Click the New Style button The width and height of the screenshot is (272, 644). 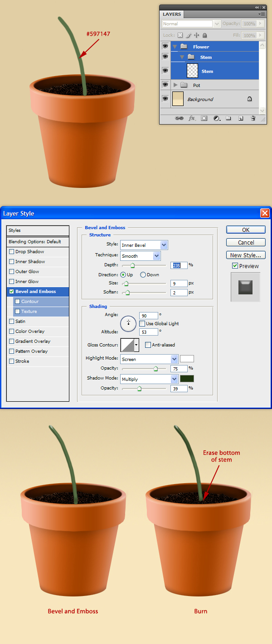246,255
